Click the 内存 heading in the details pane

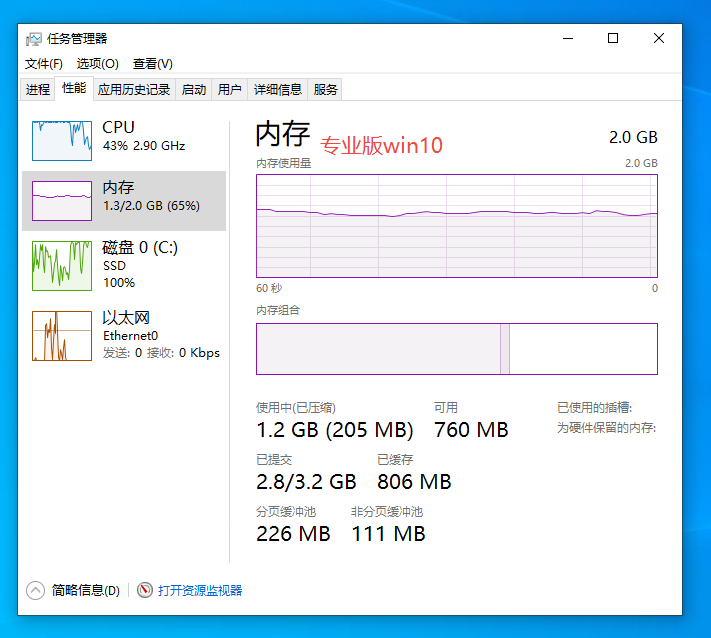coord(282,134)
